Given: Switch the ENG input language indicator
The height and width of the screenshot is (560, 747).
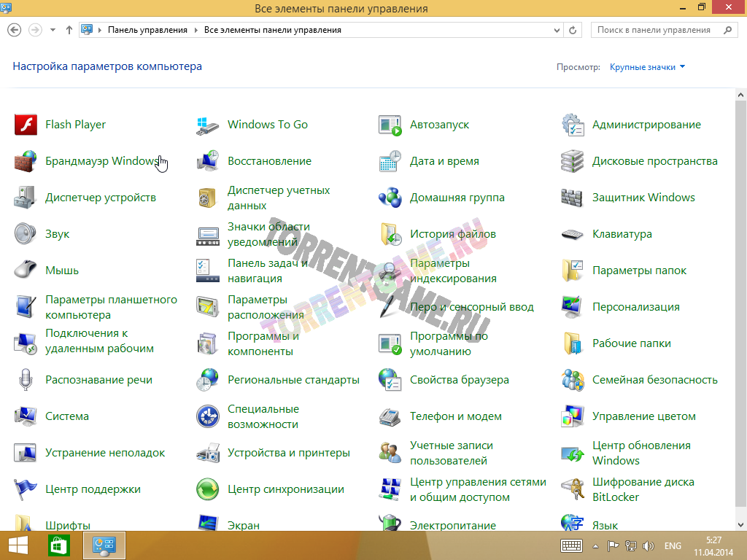Looking at the screenshot, I should (673, 545).
